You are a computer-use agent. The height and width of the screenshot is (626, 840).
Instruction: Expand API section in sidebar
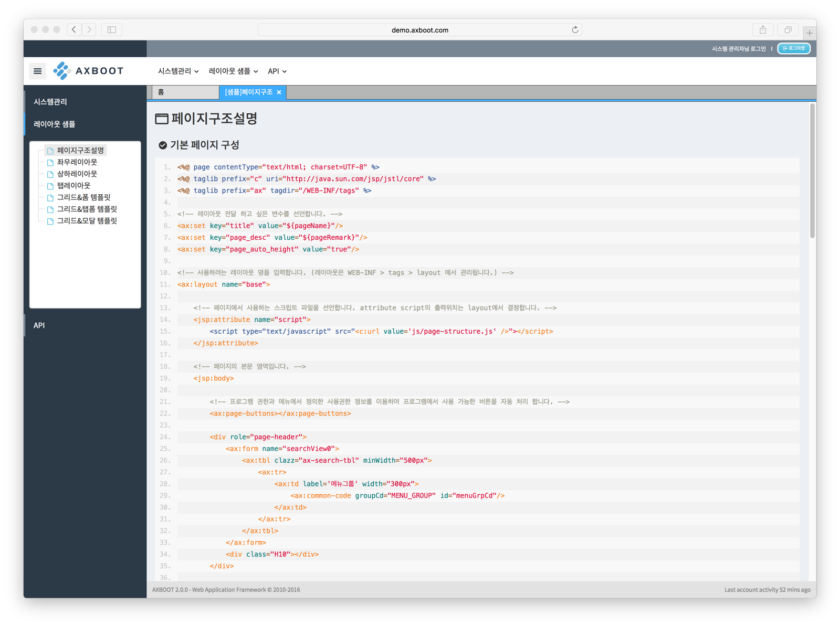pyautogui.click(x=85, y=325)
